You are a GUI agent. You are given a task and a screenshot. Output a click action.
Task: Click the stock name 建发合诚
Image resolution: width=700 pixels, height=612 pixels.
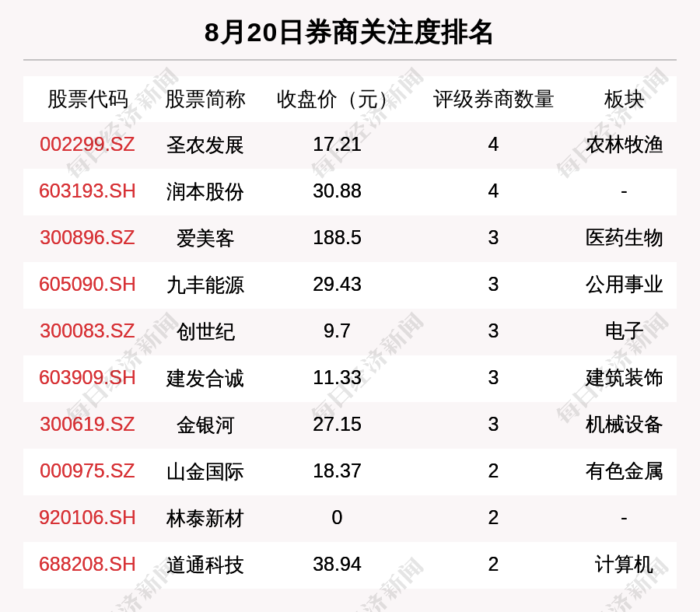(205, 378)
